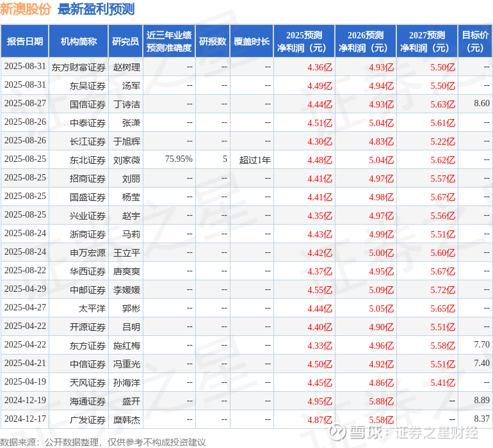Click 5.58亿 2026 forecast for 广发证券
This screenshot has height=448, width=493.
[382, 420]
